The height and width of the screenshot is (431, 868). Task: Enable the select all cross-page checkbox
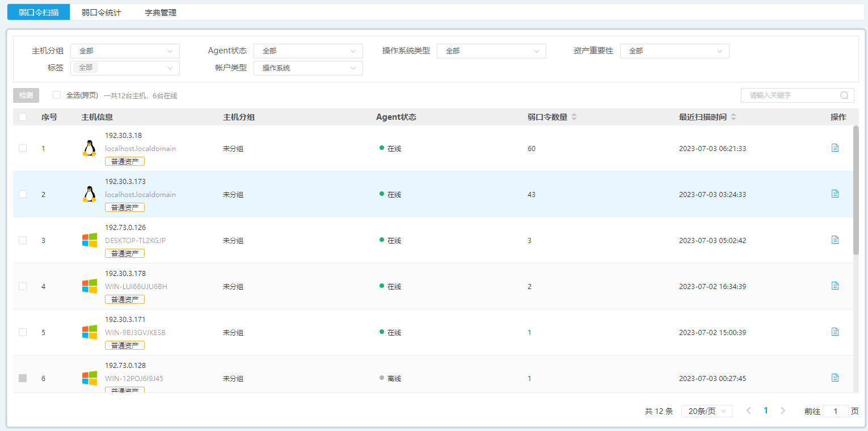(57, 95)
